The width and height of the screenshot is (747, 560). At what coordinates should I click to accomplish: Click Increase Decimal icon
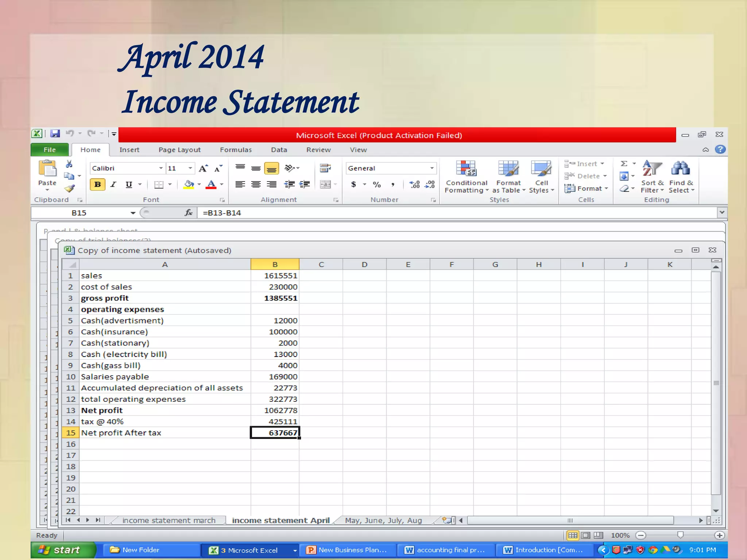(x=415, y=184)
